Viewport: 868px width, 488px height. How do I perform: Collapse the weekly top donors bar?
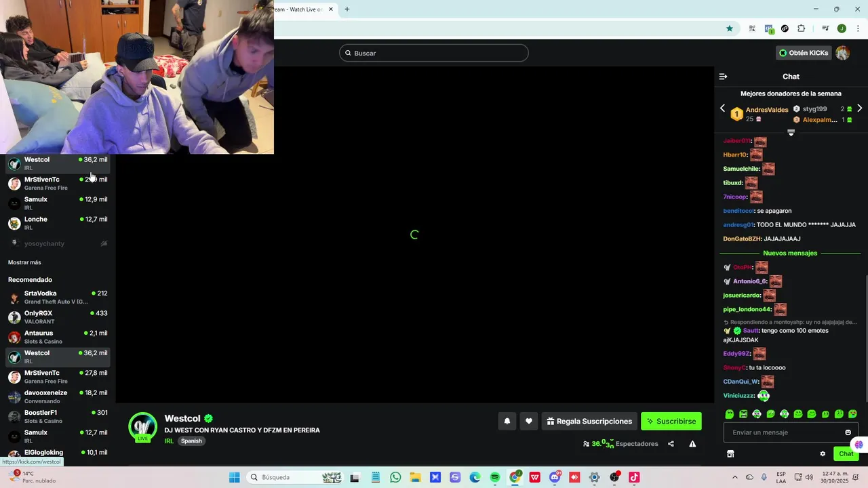click(791, 133)
